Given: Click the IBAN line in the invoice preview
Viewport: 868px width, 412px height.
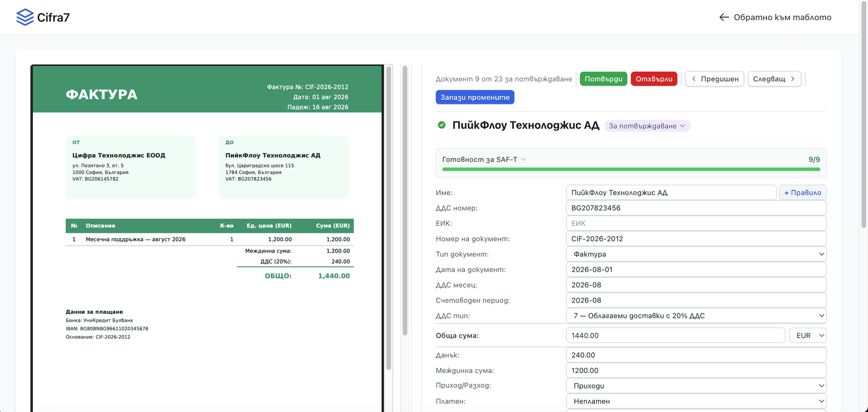Looking at the screenshot, I should (107, 329).
